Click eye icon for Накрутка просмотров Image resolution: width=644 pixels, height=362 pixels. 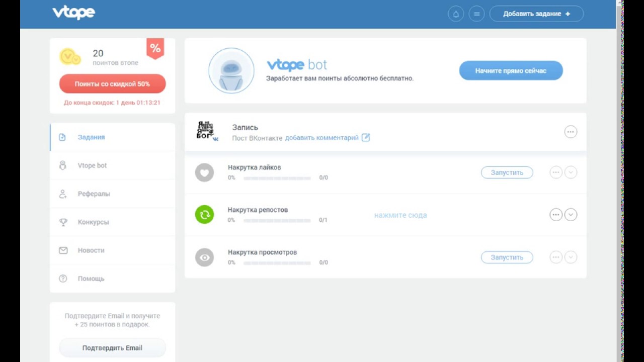204,257
